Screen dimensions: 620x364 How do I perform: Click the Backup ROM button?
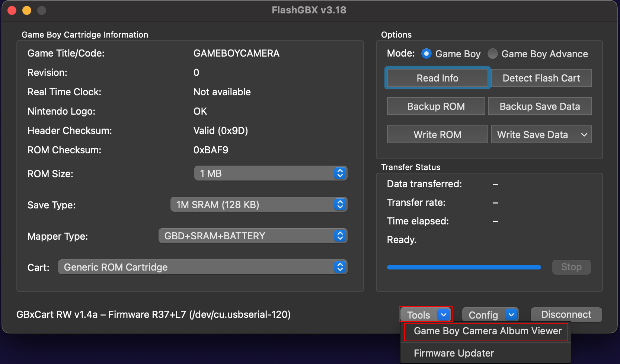[436, 106]
